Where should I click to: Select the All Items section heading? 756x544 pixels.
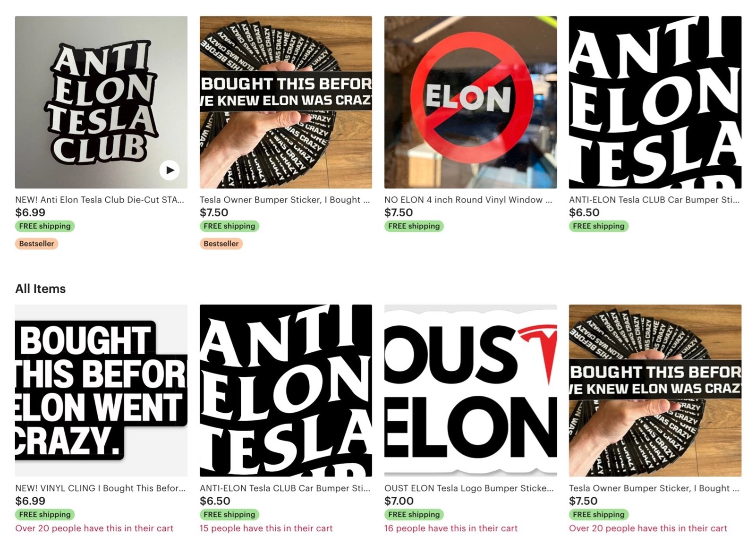click(x=40, y=289)
